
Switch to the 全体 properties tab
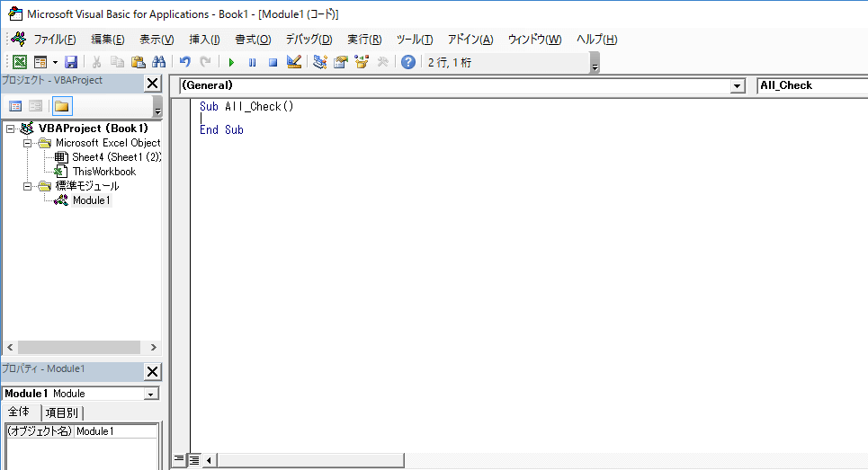(x=20, y=412)
